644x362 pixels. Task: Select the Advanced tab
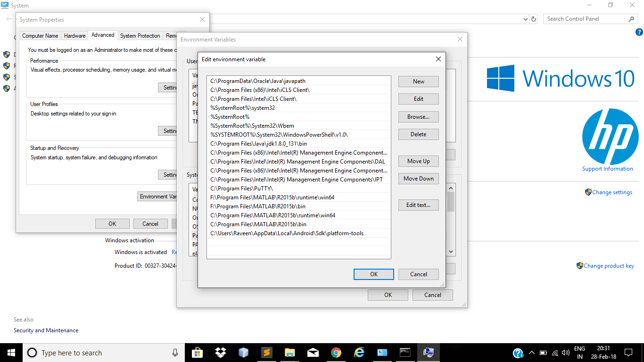(x=103, y=35)
